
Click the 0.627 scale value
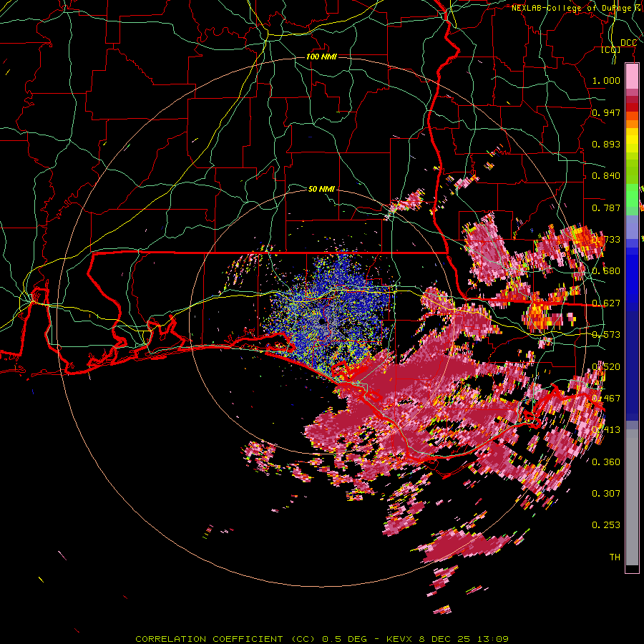pyautogui.click(x=606, y=303)
